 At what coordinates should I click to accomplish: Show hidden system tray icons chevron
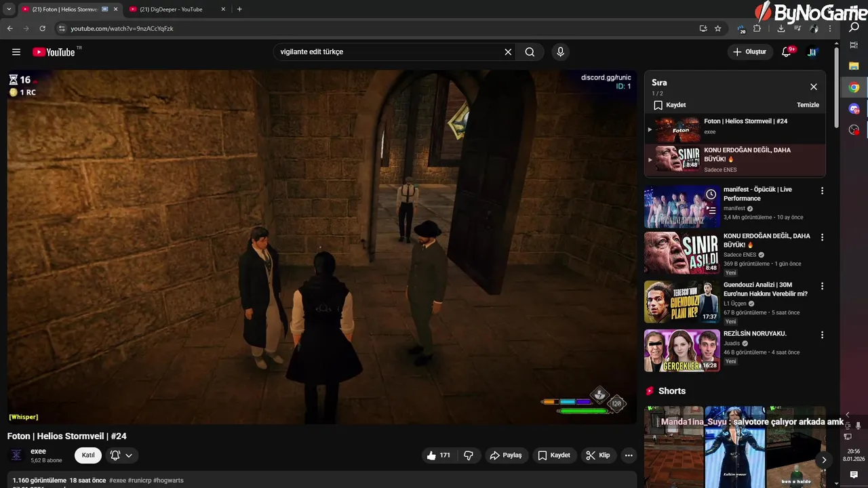(x=847, y=414)
